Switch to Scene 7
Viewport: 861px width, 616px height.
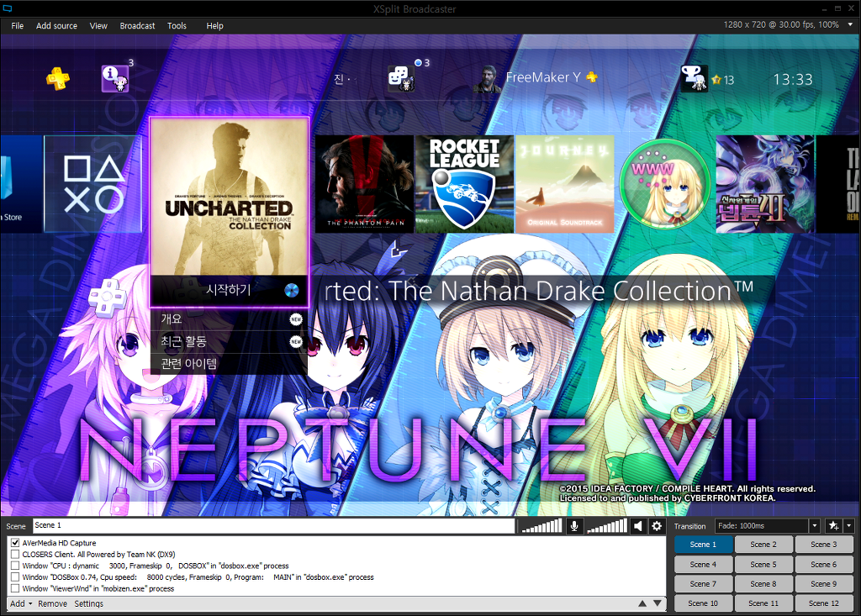tap(704, 583)
